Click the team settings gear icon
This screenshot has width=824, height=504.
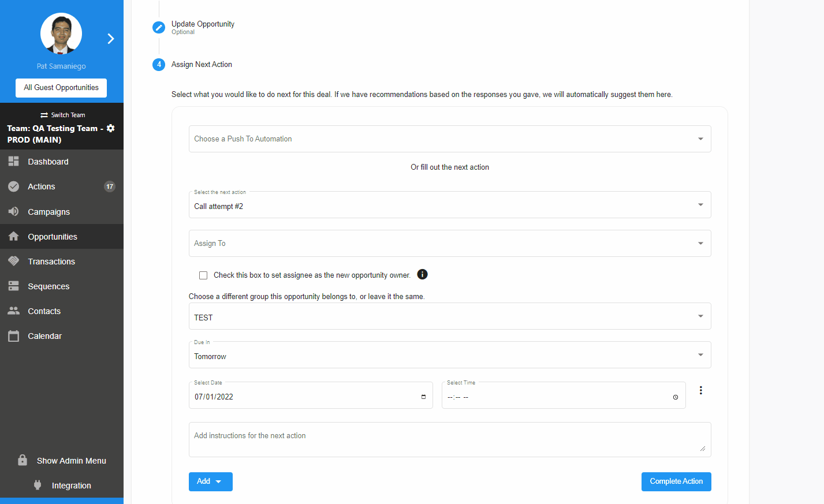point(111,128)
